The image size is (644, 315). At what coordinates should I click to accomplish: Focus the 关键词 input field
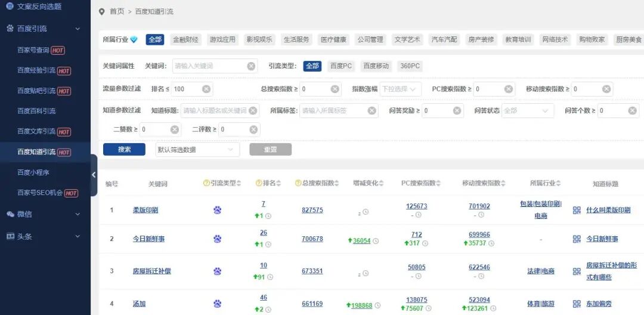[215, 66]
